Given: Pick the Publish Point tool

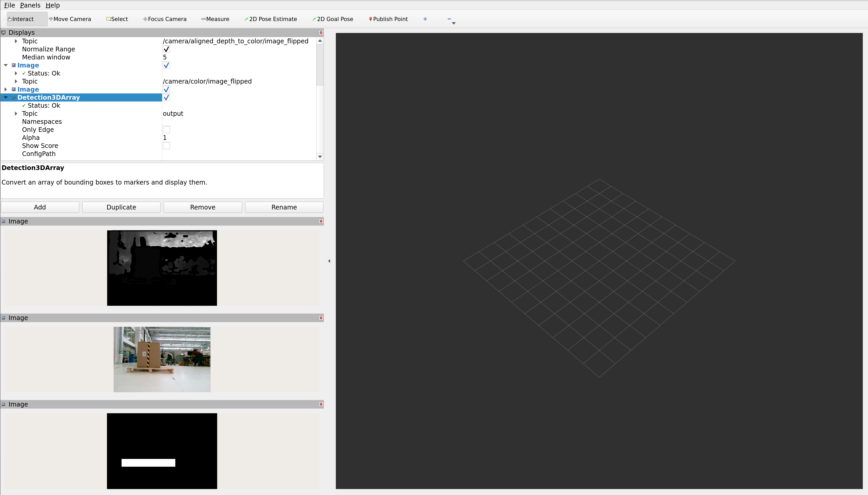Looking at the screenshot, I should 388,19.
